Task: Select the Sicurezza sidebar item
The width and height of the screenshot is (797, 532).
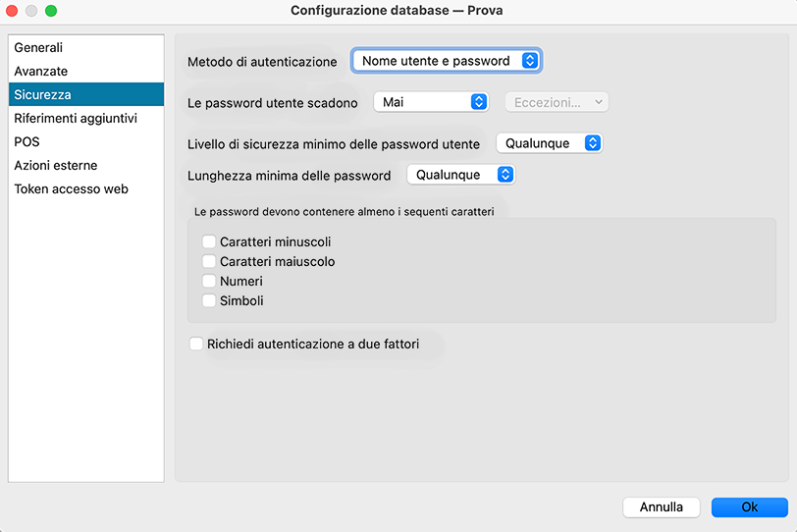Action: 42,95
